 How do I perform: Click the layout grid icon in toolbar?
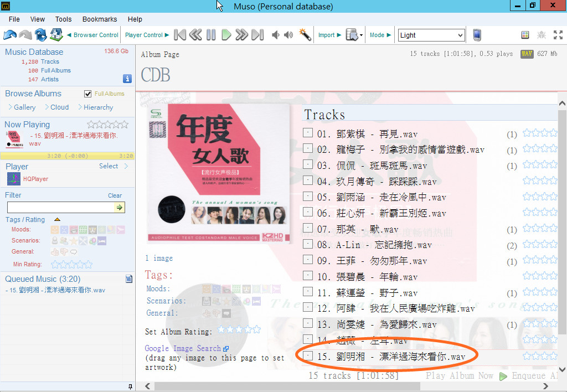pos(525,35)
